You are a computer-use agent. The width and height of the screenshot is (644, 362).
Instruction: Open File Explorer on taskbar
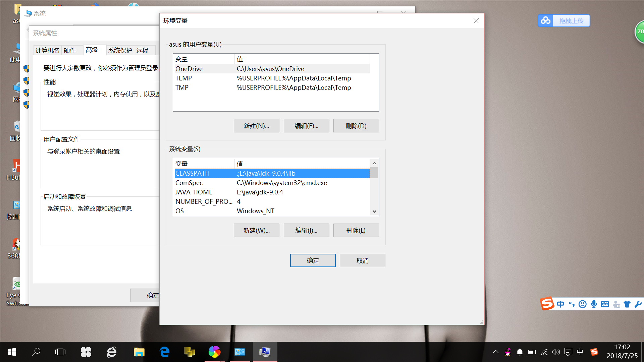coord(139,352)
